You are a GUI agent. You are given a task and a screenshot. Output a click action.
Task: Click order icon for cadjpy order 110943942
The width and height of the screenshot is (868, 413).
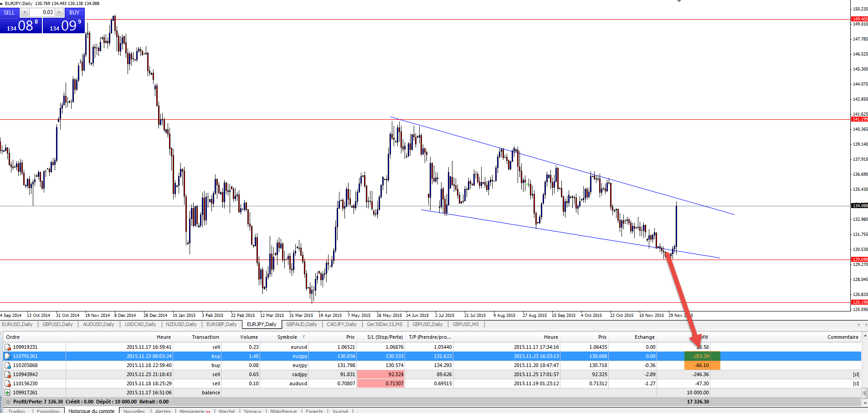pos(8,374)
